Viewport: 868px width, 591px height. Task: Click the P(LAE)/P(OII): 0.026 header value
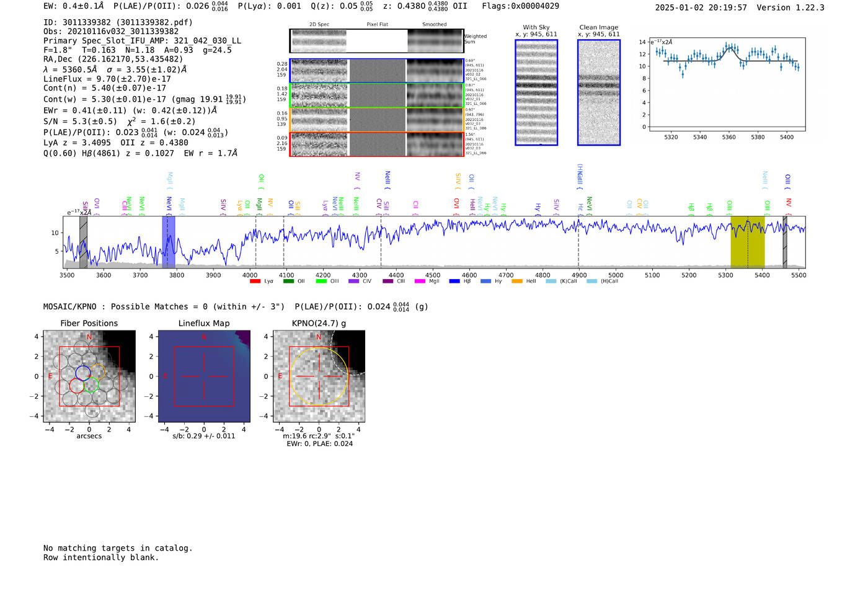tap(170, 6)
